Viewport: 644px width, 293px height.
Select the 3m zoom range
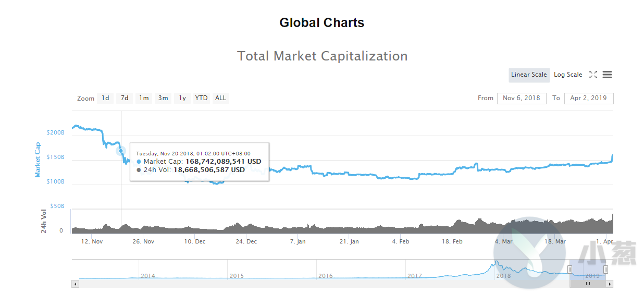pos(163,98)
